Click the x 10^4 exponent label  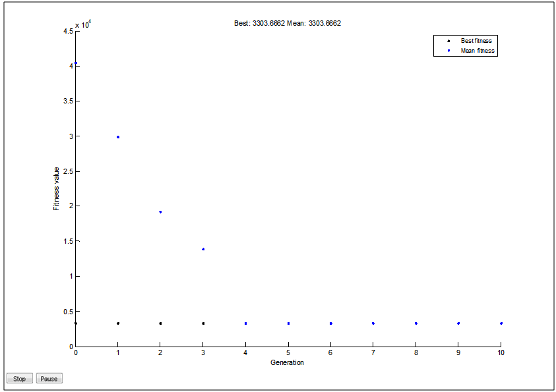pyautogui.click(x=83, y=25)
